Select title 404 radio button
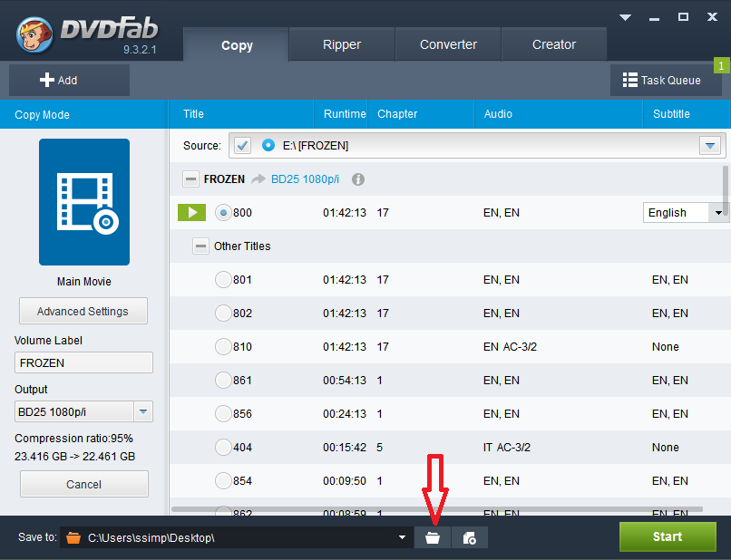This screenshot has height=560, width=731. click(x=223, y=448)
